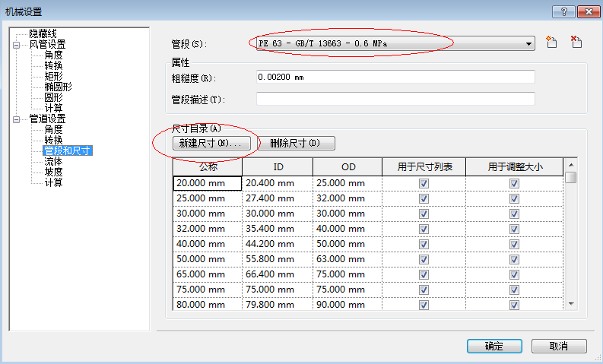The height and width of the screenshot is (364, 603).
Task: Select 隐藏线 in the tree
Action: [43, 34]
